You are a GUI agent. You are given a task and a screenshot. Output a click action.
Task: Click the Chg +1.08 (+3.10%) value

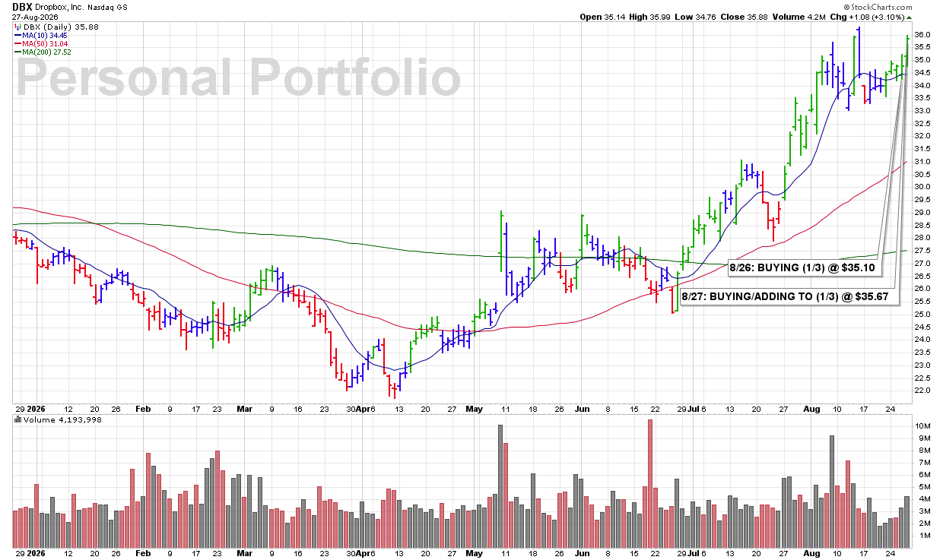(868, 16)
